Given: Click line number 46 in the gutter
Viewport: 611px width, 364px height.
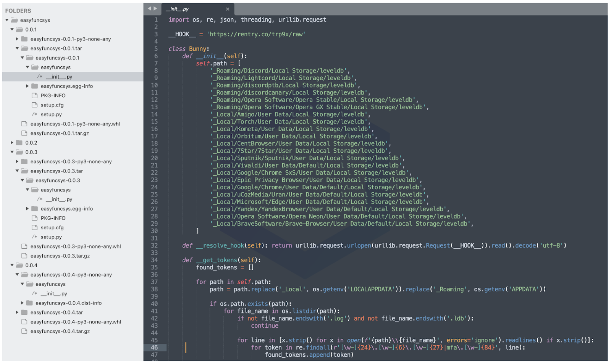Looking at the screenshot, I should [x=155, y=347].
